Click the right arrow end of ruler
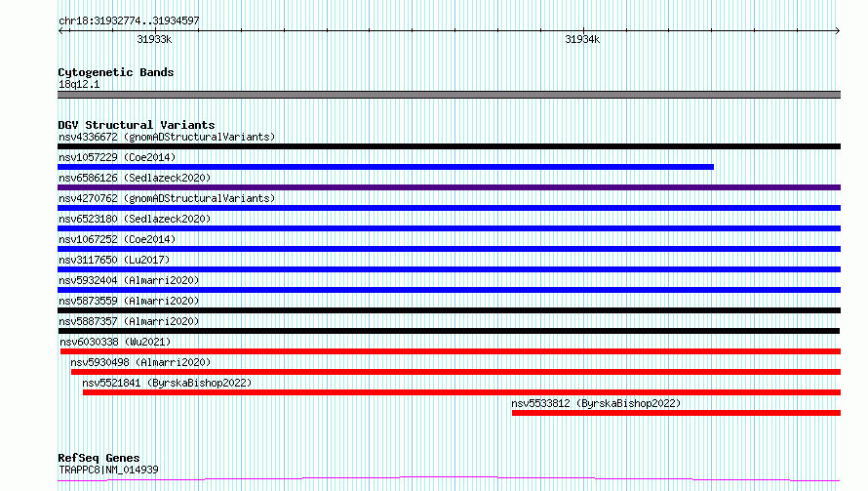This screenshot has height=491, width=868. pos(837,30)
